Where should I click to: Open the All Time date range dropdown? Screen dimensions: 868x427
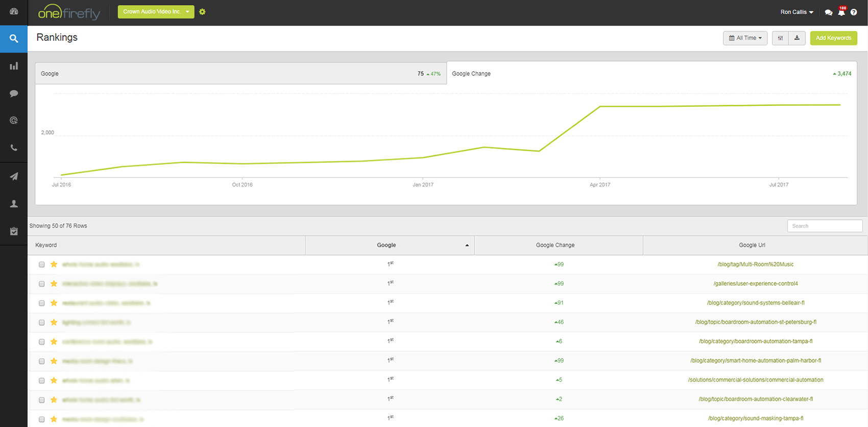tap(745, 38)
